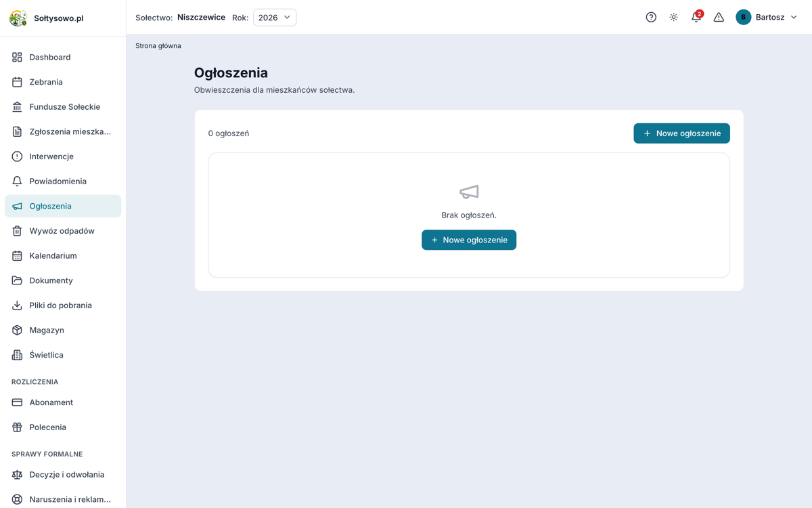Expand the Bartosz user menu
This screenshot has height=508, width=812.
(767, 18)
